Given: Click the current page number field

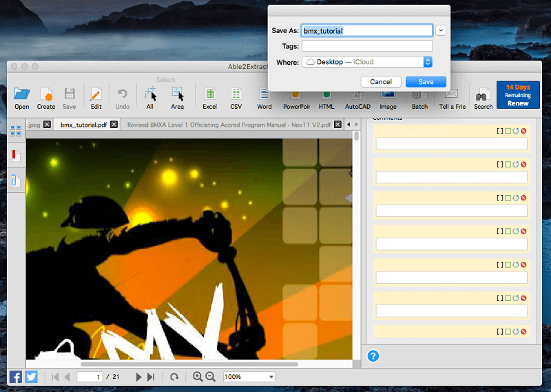Looking at the screenshot, I should point(90,377).
